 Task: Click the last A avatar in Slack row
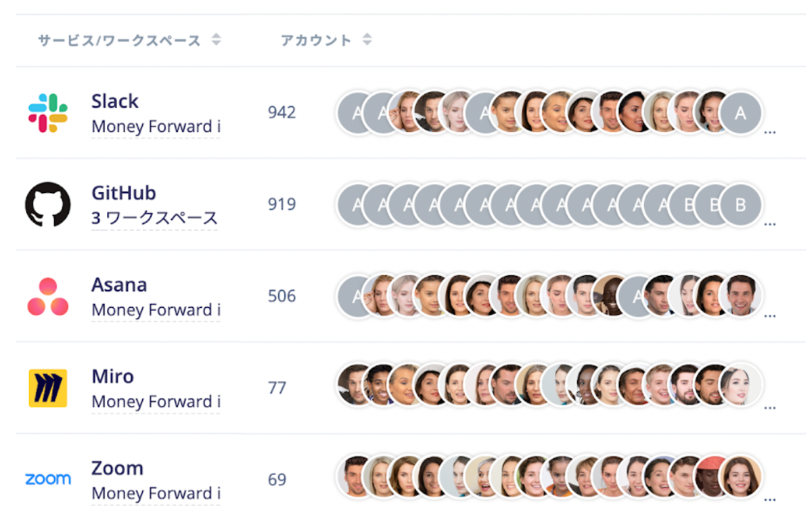coord(740,113)
